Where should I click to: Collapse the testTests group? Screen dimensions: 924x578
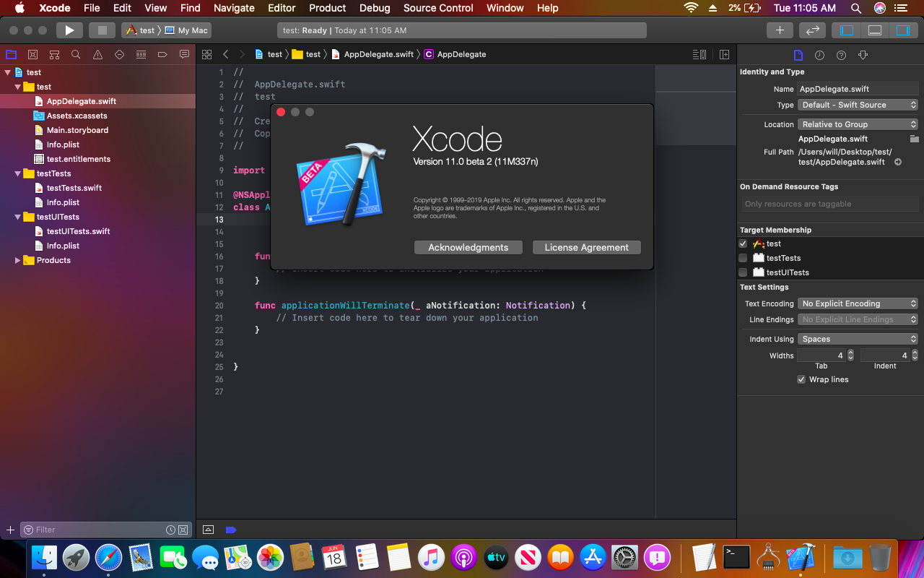pos(17,173)
